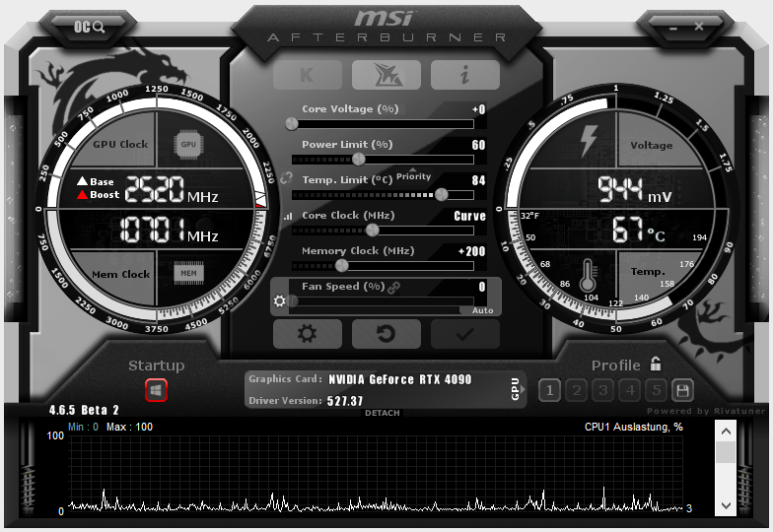773x532 pixels.
Task: Click the Core Voltage +0 value
Action: (x=479, y=109)
